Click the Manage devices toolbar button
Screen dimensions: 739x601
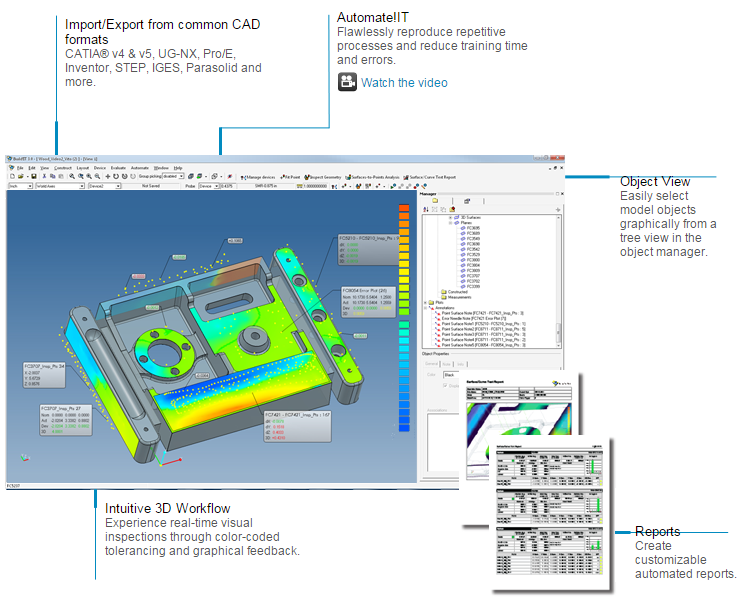click(x=258, y=177)
